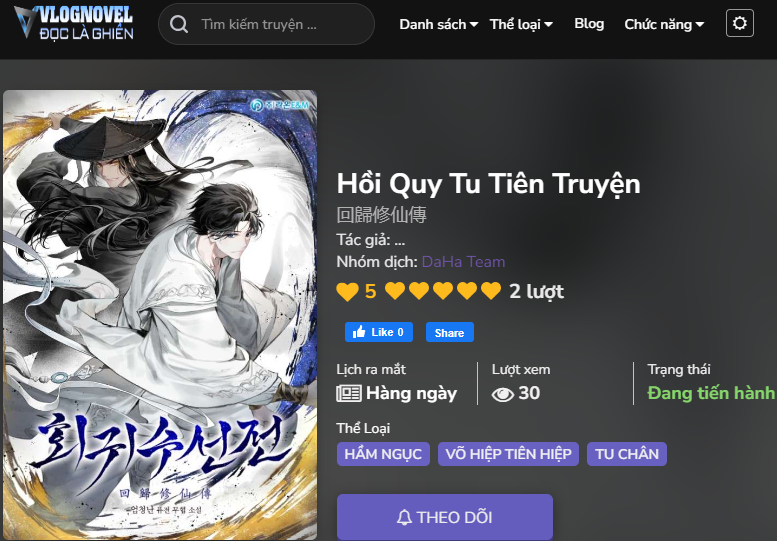Click the search magnifier icon
The width and height of the screenshot is (777, 541).
pyautogui.click(x=179, y=24)
